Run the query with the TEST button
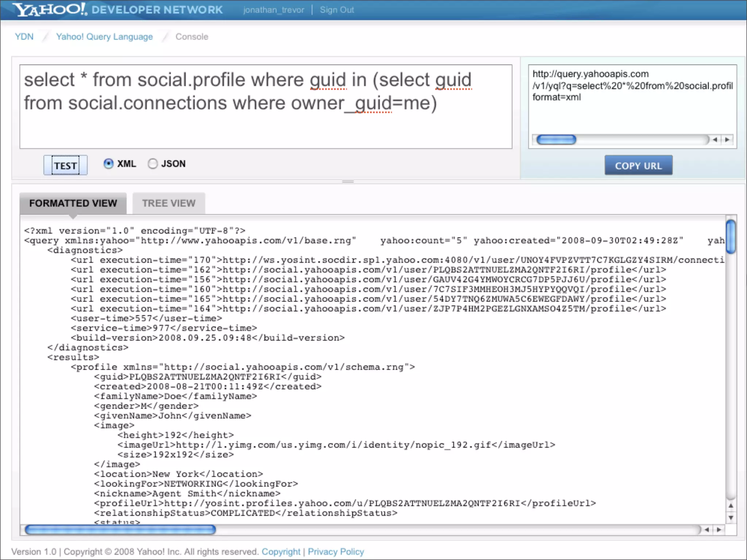Screen dimensions: 747x560 (x=65, y=165)
